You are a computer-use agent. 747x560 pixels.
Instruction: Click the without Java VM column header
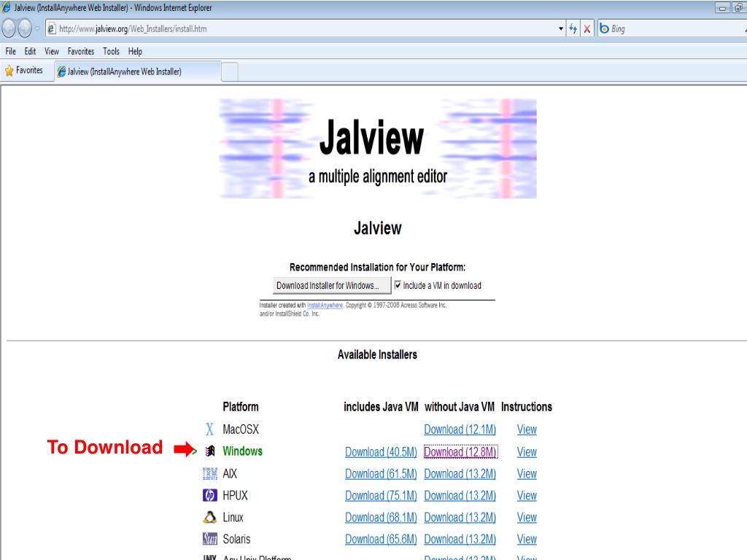click(x=460, y=407)
